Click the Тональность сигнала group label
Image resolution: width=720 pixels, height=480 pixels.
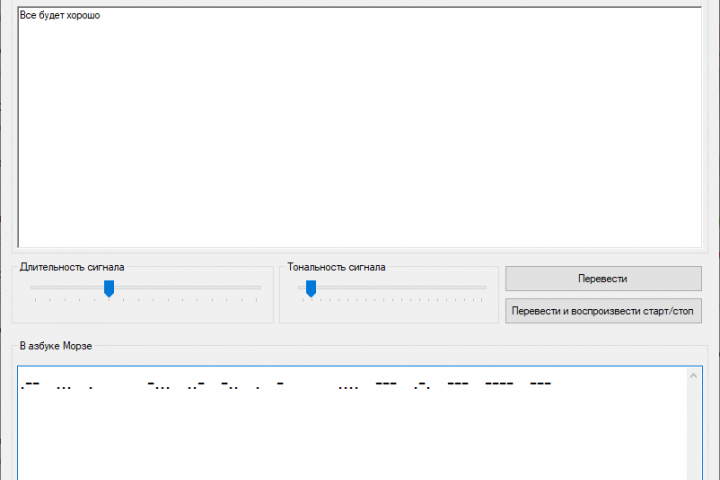pos(336,267)
